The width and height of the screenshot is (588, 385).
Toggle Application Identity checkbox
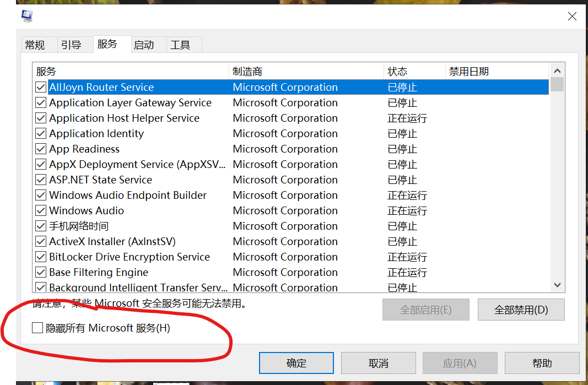click(41, 133)
